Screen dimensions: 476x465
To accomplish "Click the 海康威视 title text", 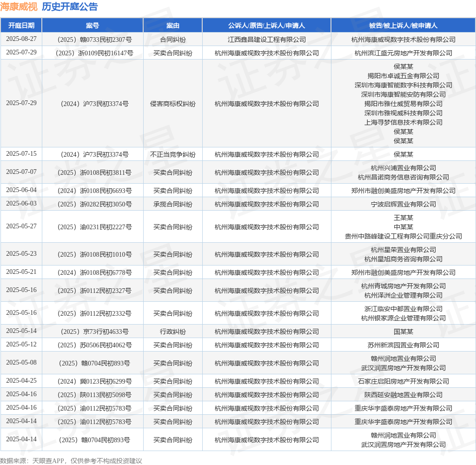I will [x=19, y=7].
